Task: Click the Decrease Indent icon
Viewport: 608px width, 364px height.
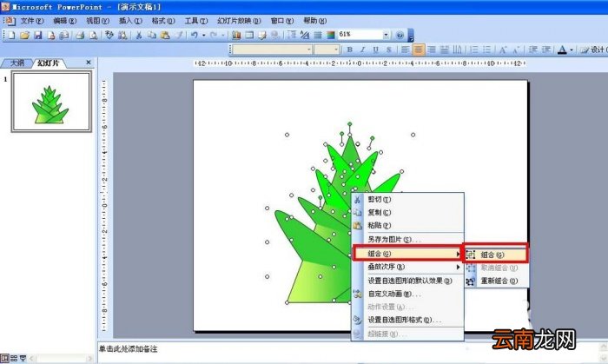Action: point(533,50)
